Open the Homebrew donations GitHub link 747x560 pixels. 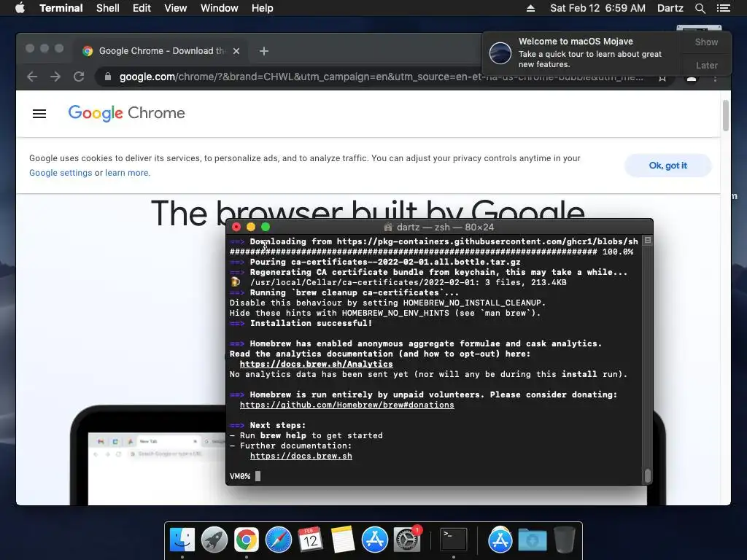347,405
